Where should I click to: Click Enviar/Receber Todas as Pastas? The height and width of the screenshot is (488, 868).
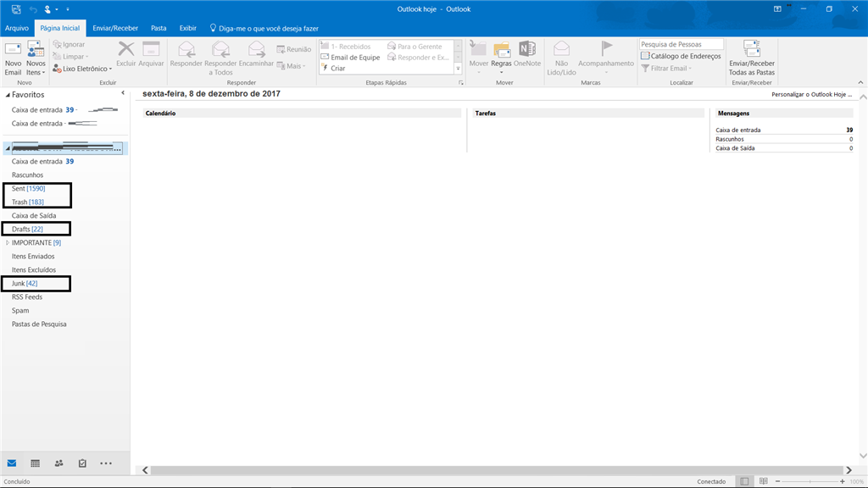tap(752, 58)
